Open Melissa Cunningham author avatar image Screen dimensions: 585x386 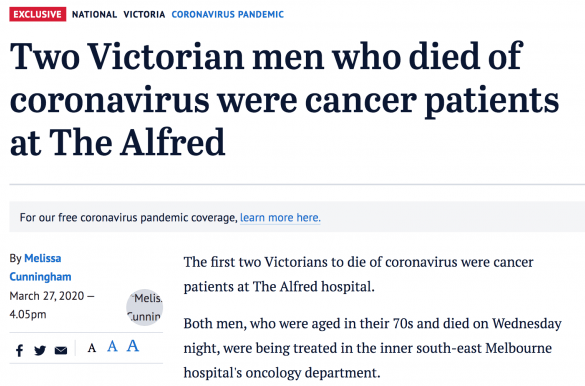click(144, 307)
